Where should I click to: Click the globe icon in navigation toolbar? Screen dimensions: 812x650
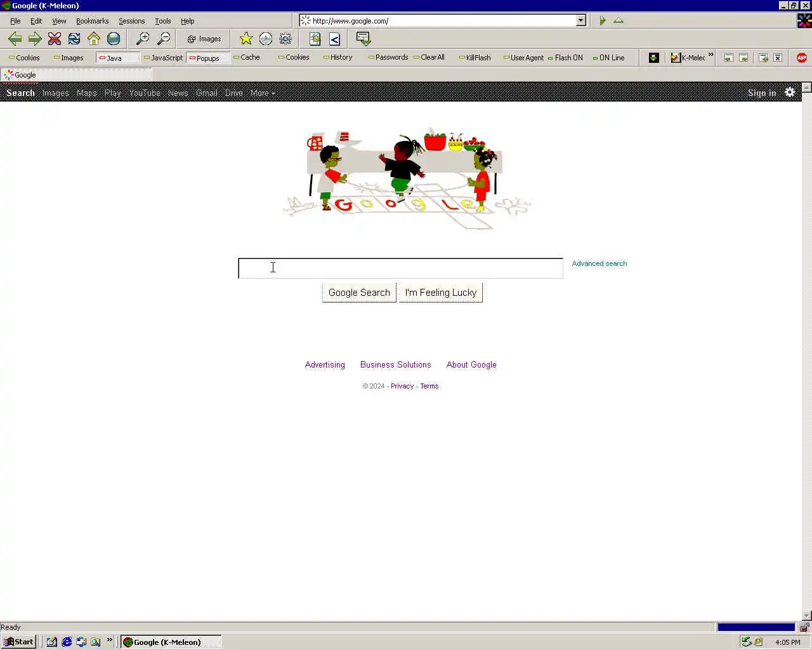pyautogui.click(x=114, y=39)
